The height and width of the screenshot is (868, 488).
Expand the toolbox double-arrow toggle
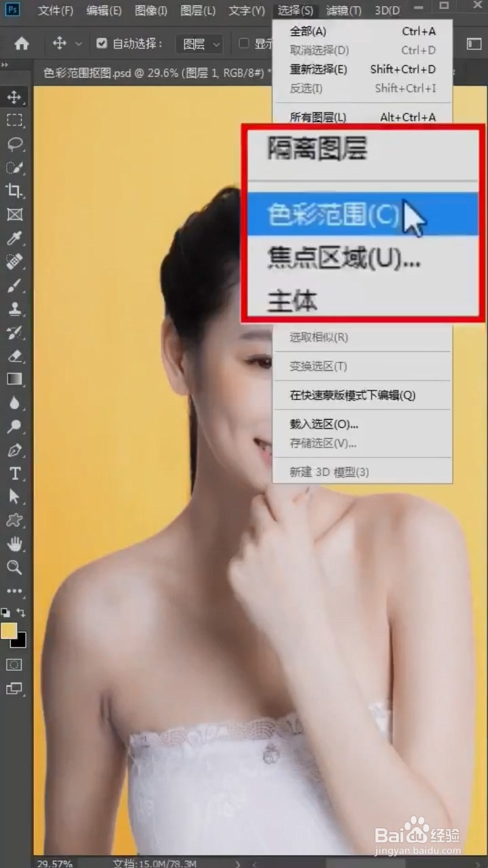click(5, 65)
